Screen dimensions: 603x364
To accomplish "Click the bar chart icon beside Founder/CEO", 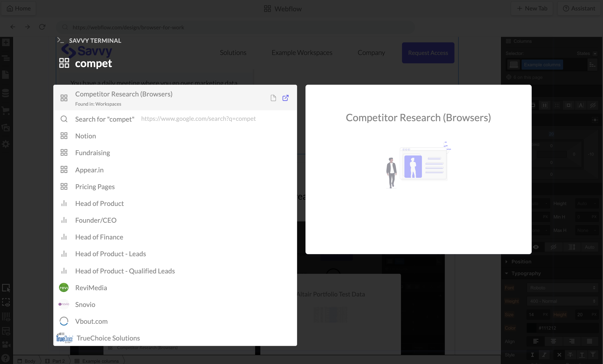I will click(64, 220).
